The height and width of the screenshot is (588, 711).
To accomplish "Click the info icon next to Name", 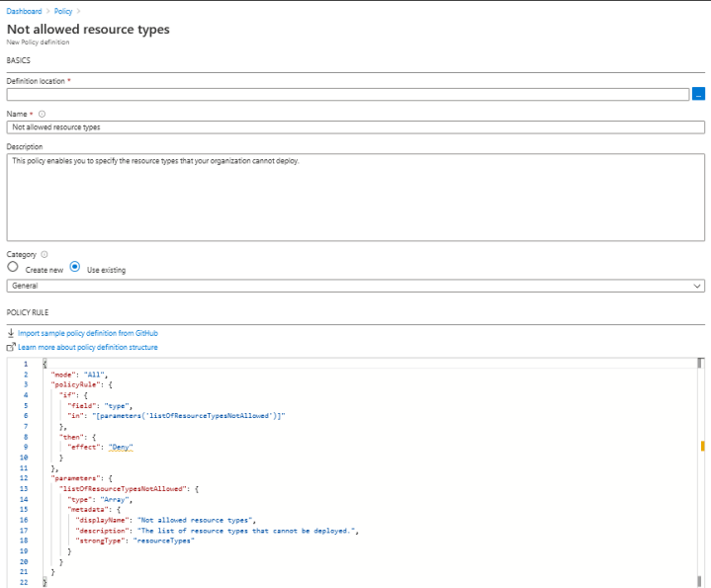I will [42, 114].
